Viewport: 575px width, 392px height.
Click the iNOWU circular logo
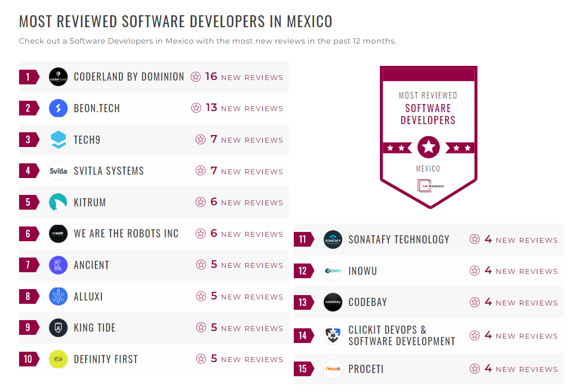[x=333, y=271]
